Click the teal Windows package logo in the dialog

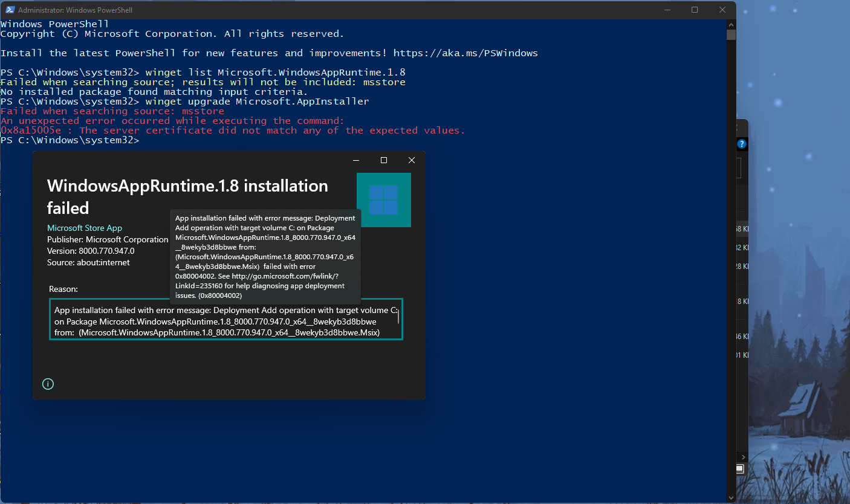(384, 199)
